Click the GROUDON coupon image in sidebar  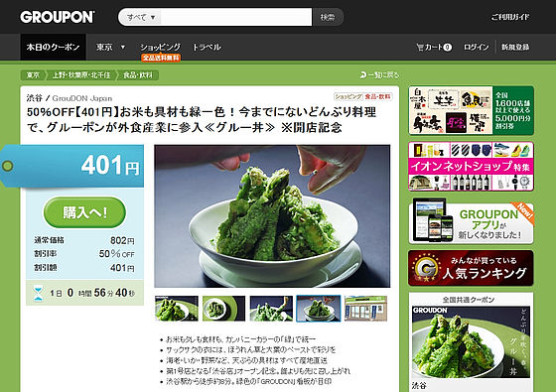[x=471, y=342]
